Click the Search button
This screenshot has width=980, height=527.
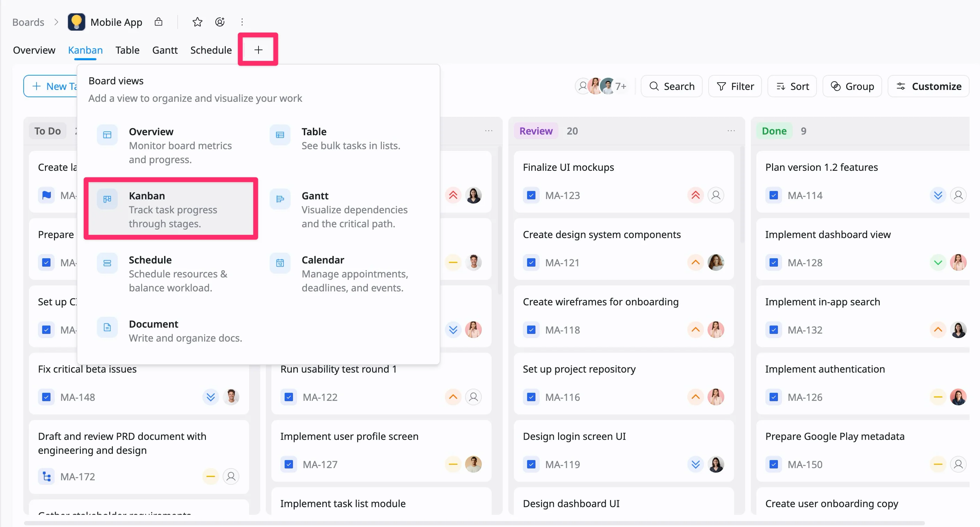tap(671, 86)
